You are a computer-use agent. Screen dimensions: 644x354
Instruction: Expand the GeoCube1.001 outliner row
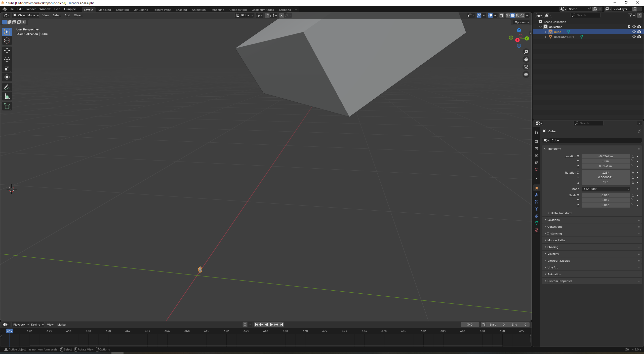pyautogui.click(x=545, y=37)
